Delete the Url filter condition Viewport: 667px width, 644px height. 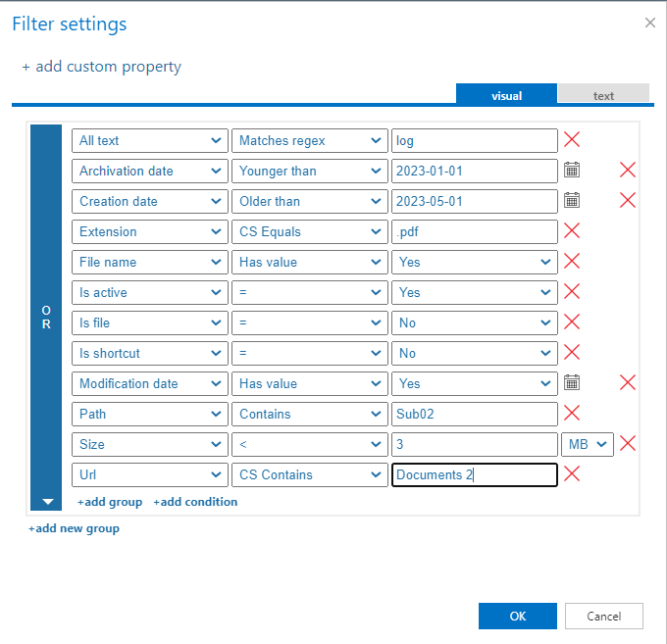click(572, 474)
